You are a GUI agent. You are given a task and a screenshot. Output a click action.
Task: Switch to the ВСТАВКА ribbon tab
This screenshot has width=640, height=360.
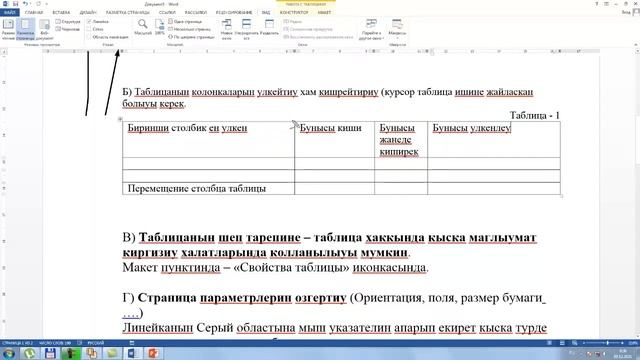pos(61,13)
